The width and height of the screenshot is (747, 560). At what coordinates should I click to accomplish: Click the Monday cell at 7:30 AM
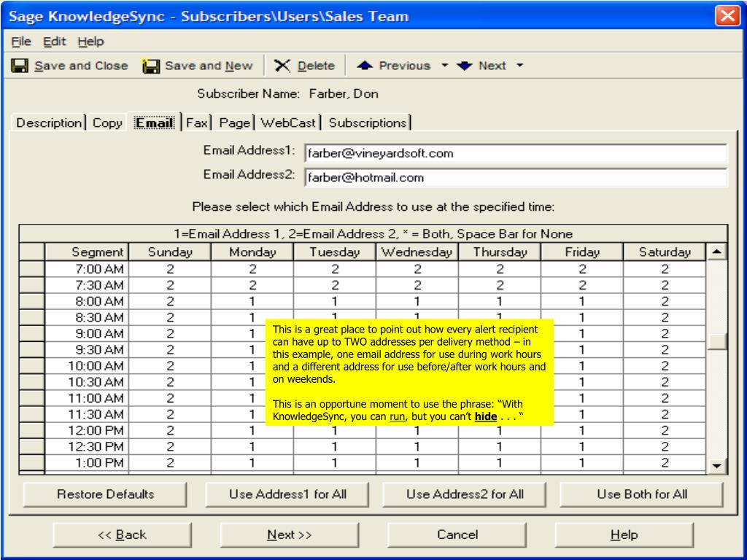252,285
